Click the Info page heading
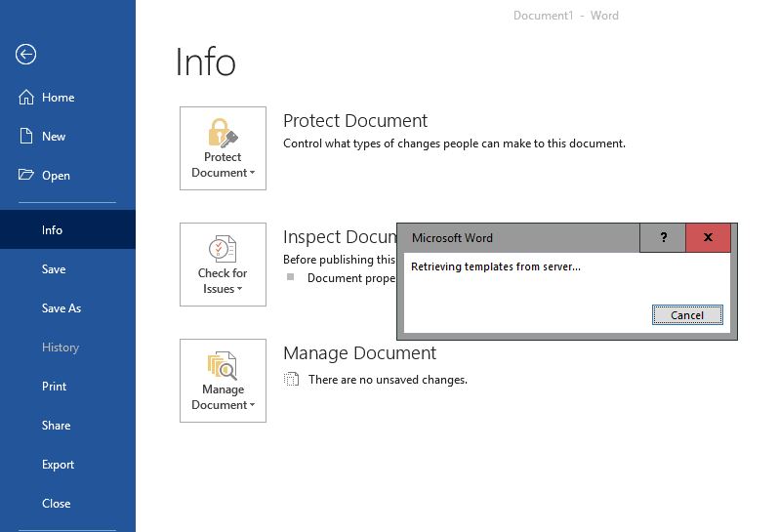 point(205,62)
